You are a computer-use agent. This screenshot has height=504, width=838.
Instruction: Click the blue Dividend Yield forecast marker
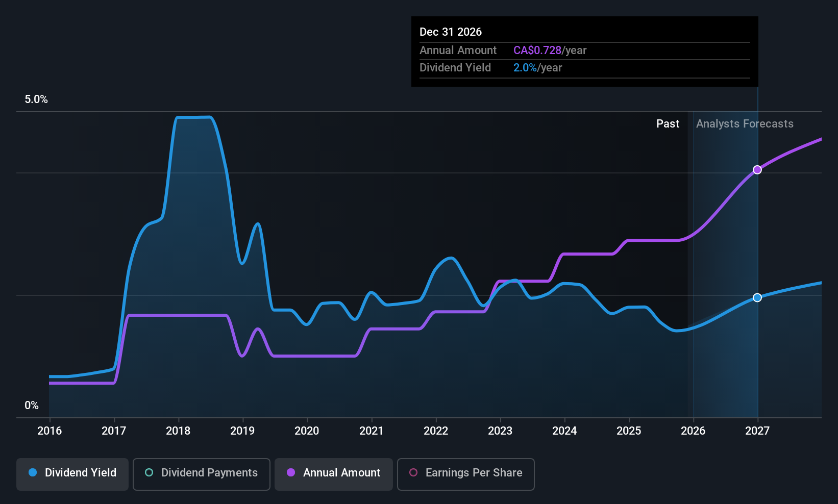coord(757,297)
